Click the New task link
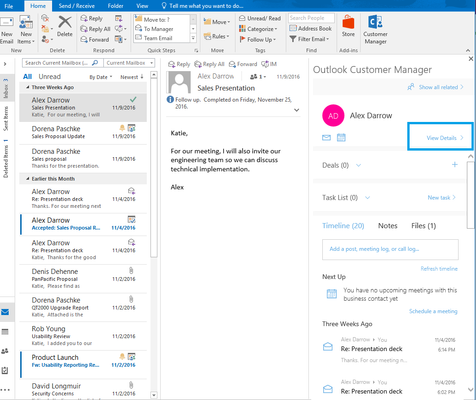This screenshot has height=400, width=476. tap(441, 198)
